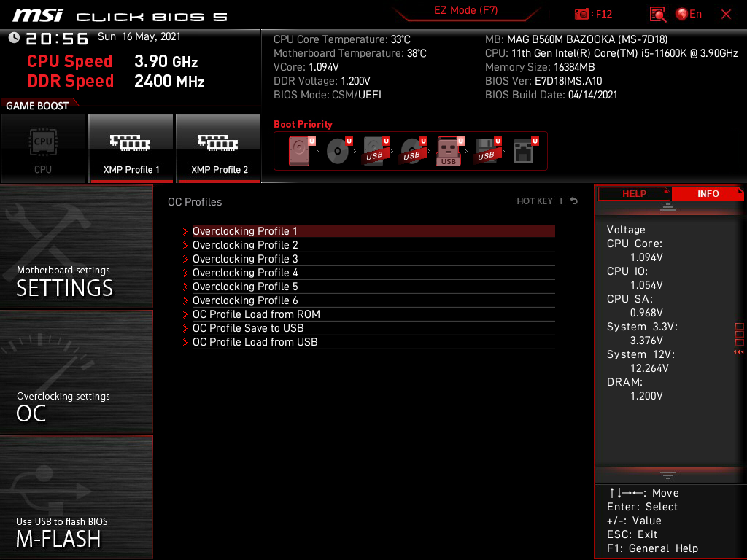Image resolution: width=747 pixels, height=560 pixels.
Task: Select the network boot priority icon
Action: point(525,151)
